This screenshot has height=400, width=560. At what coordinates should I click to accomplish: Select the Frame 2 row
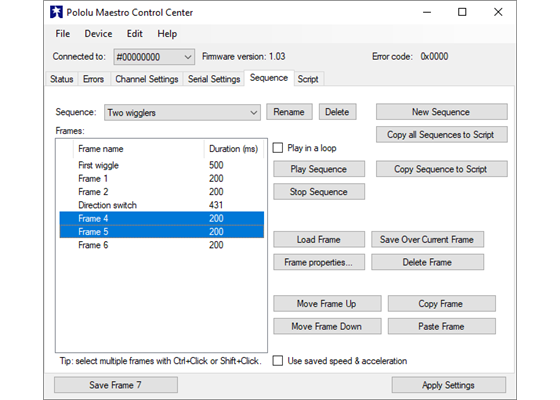[x=161, y=192]
